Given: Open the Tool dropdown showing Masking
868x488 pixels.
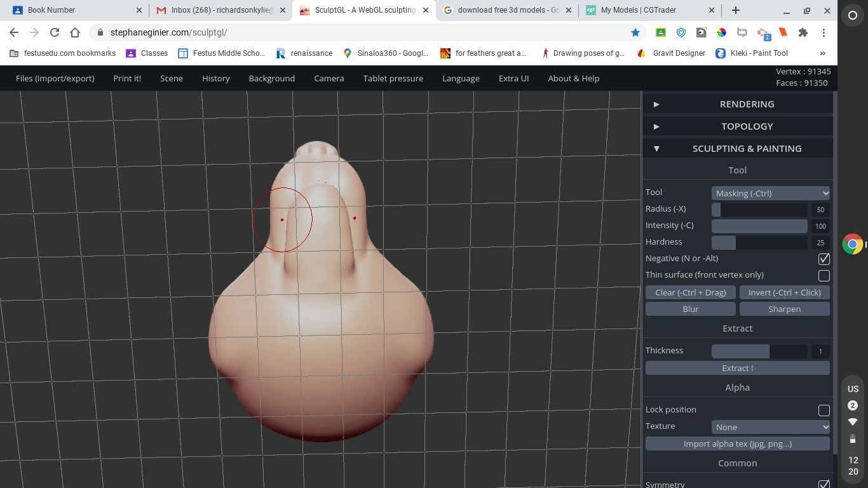Looking at the screenshot, I should [x=770, y=193].
